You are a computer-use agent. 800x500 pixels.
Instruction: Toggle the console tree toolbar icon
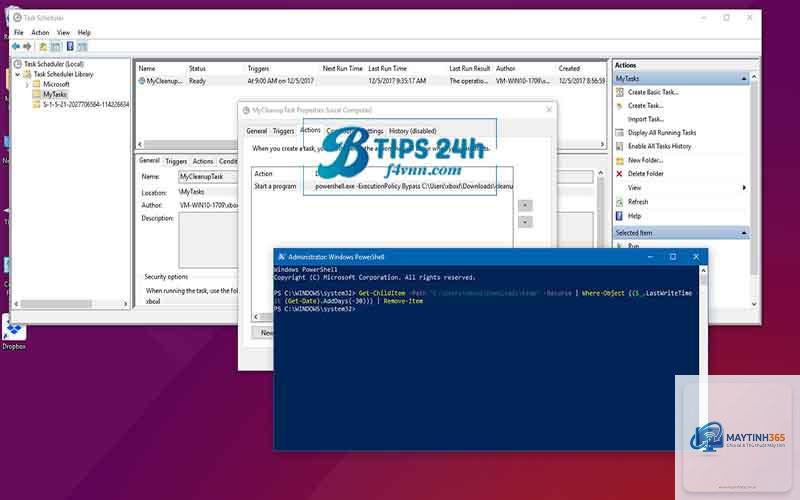[x=55, y=46]
